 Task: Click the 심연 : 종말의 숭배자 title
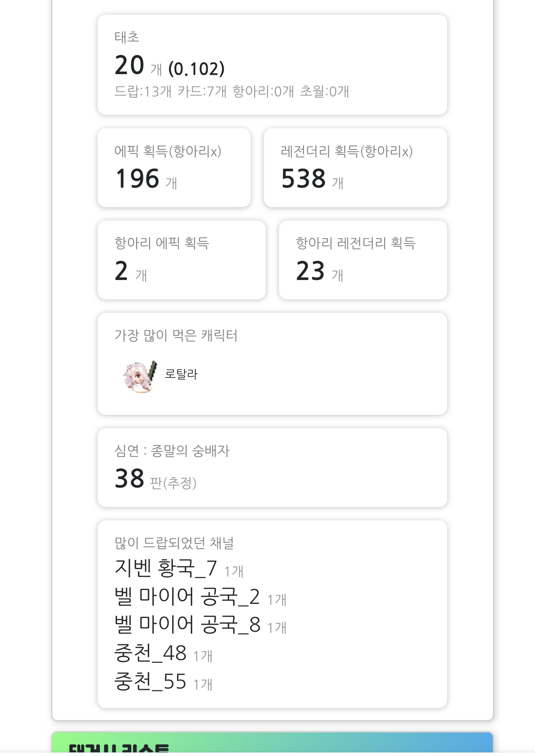tap(172, 451)
